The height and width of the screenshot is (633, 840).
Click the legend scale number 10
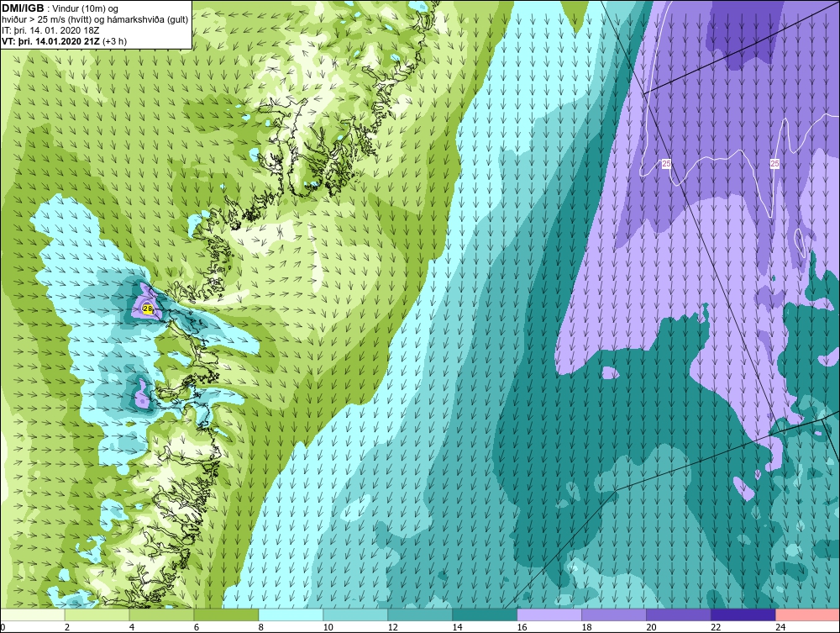328,627
